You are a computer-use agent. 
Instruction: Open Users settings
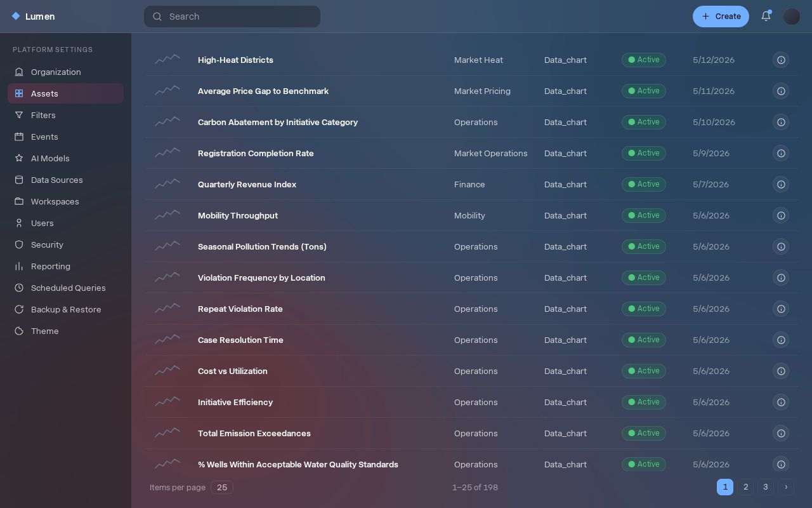tap(65, 223)
